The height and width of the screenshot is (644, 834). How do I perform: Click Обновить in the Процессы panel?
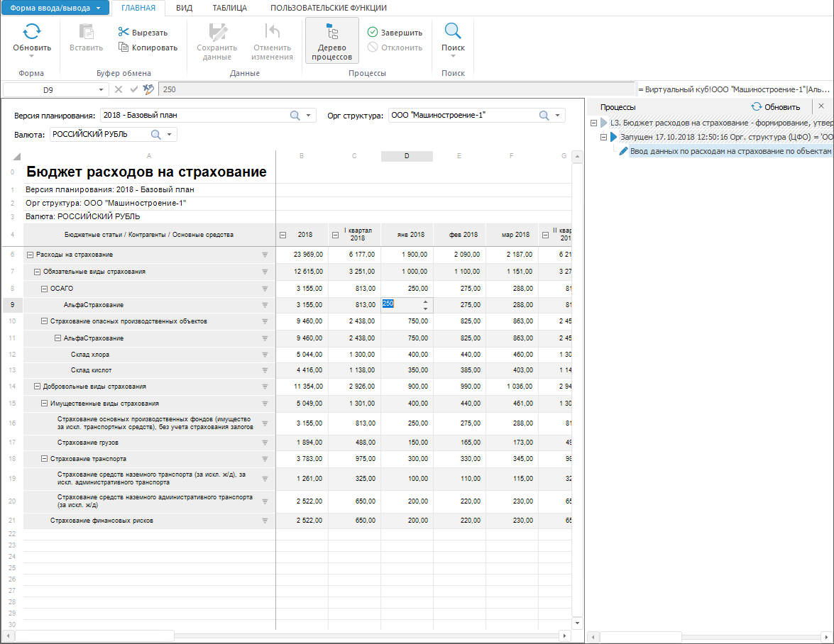click(x=776, y=107)
